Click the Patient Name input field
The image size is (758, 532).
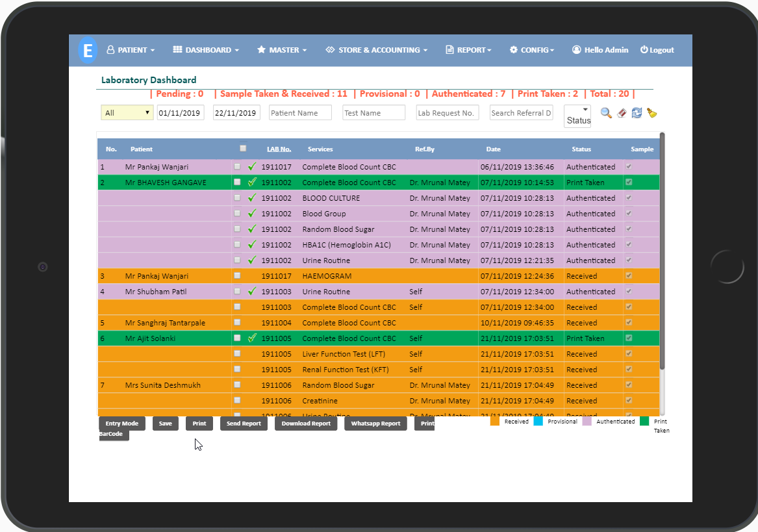[300, 113]
